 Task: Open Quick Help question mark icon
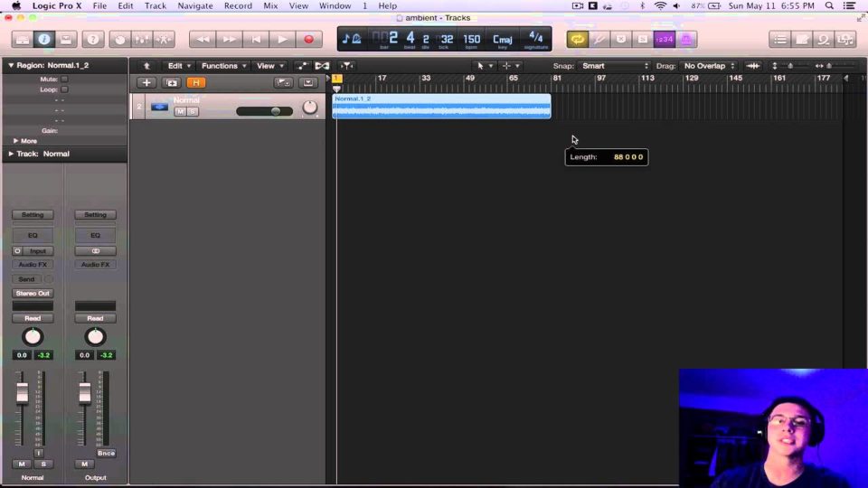point(93,39)
